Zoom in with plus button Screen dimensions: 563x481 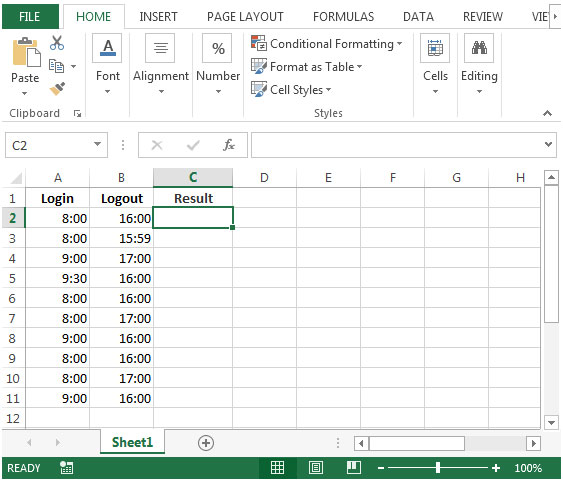tap(496, 468)
